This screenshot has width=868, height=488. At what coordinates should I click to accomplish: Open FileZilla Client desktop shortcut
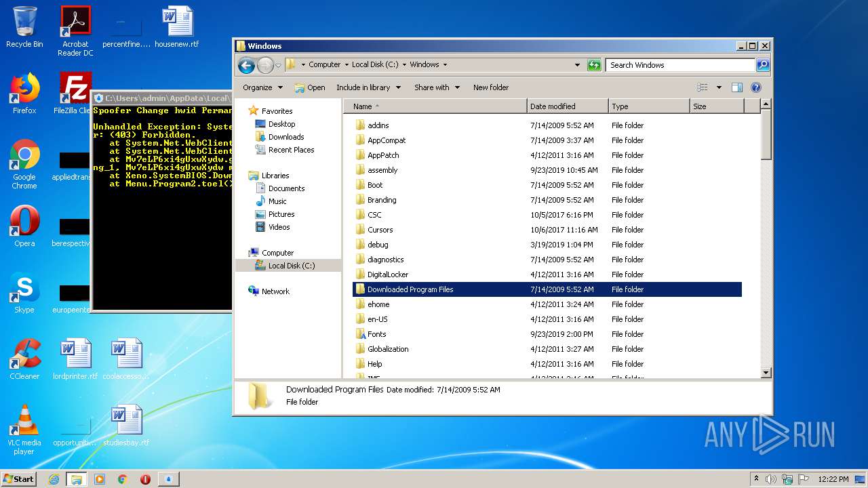tap(73, 94)
